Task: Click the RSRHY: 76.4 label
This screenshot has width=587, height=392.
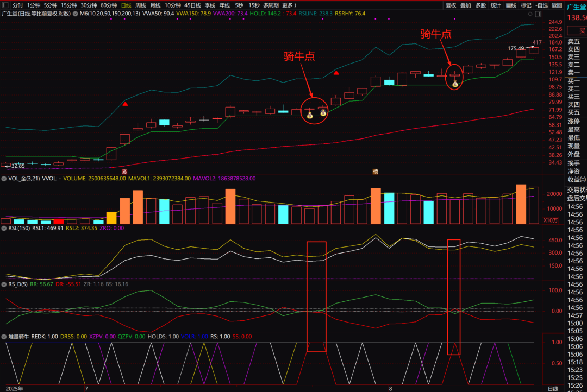Action: click(350, 14)
